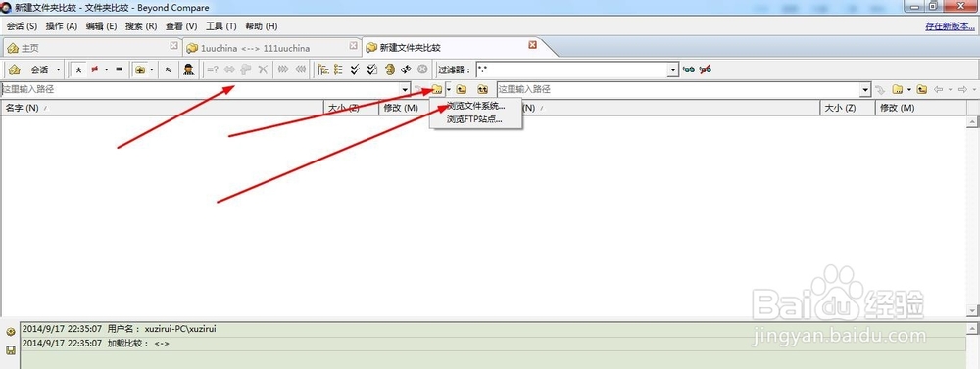Toggle Show All (asterisk) filter
Viewport: 980px width, 369px height.
[78, 69]
